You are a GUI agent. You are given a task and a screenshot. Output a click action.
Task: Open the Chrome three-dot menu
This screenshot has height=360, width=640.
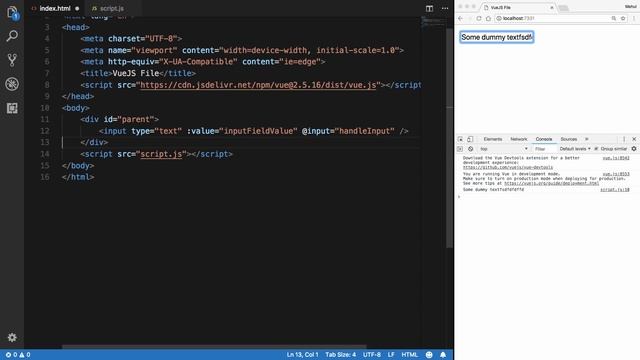tap(634, 18)
